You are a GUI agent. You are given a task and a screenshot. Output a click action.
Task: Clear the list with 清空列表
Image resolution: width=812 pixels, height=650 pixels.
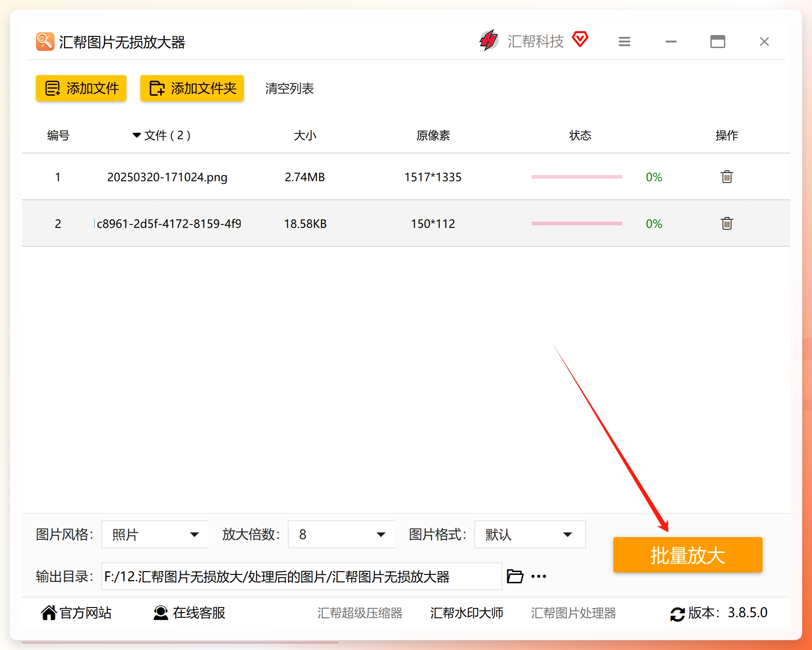click(290, 89)
